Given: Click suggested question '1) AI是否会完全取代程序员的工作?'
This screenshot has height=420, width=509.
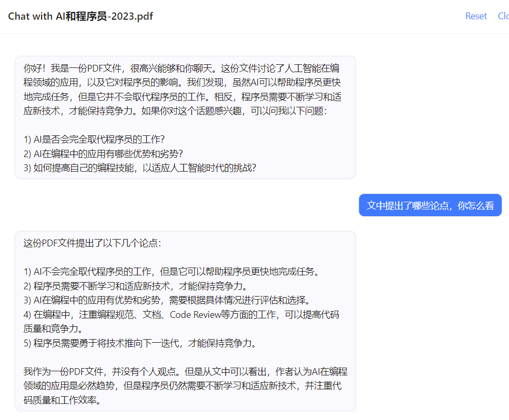Looking at the screenshot, I should click(x=94, y=139).
